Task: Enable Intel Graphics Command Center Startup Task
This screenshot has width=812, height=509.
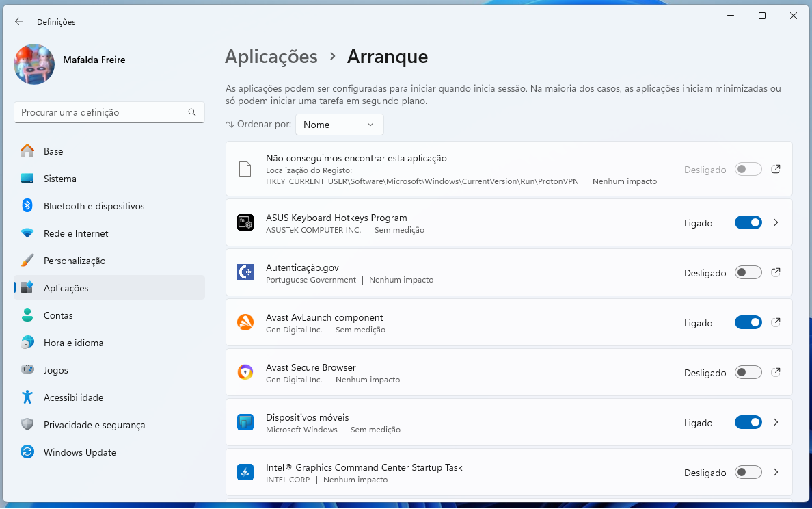Action: click(748, 473)
